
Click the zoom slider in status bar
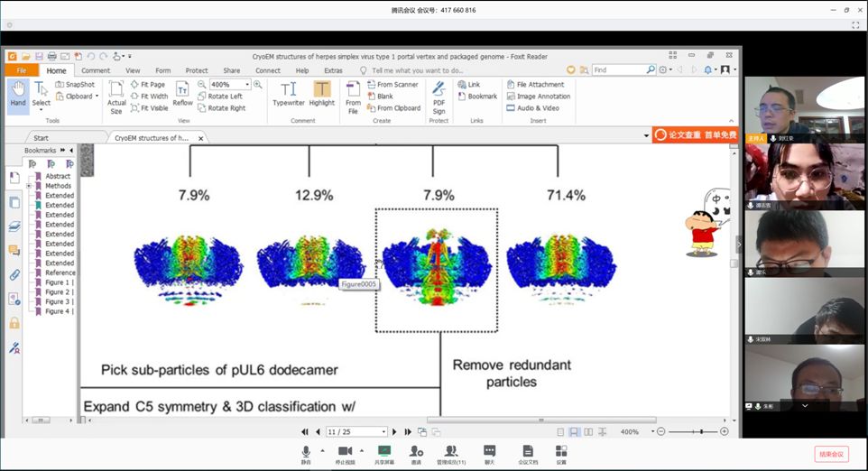point(692,432)
